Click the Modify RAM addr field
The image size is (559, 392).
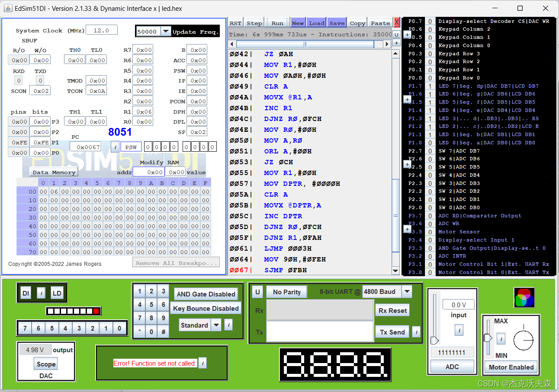click(148, 172)
